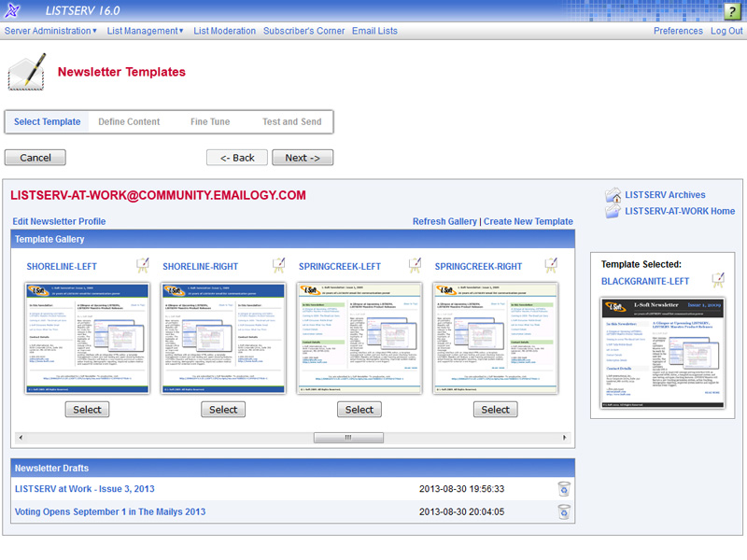Open draft Voting Opens September 1 in The Mailys
This screenshot has width=747, height=560.
pos(110,511)
